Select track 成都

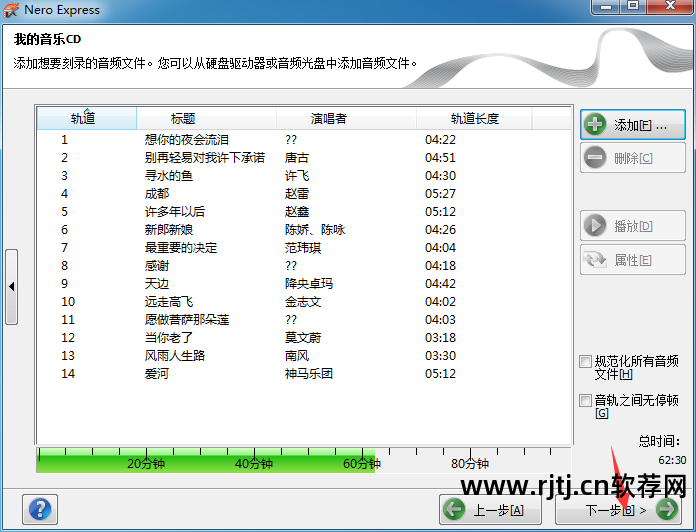[157, 193]
